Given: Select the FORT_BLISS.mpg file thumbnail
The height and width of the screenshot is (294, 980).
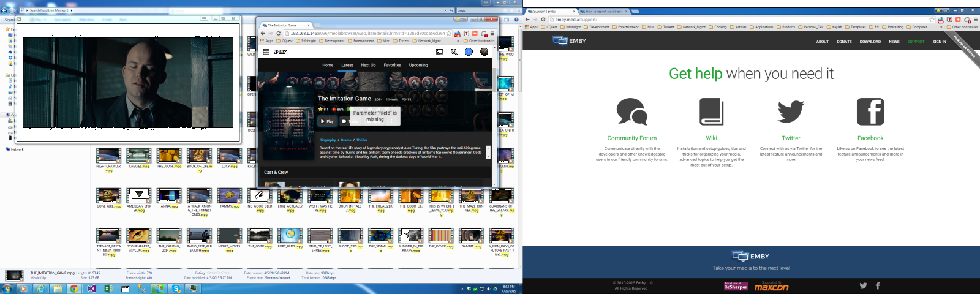Looking at the screenshot, I should pyautogui.click(x=290, y=236).
